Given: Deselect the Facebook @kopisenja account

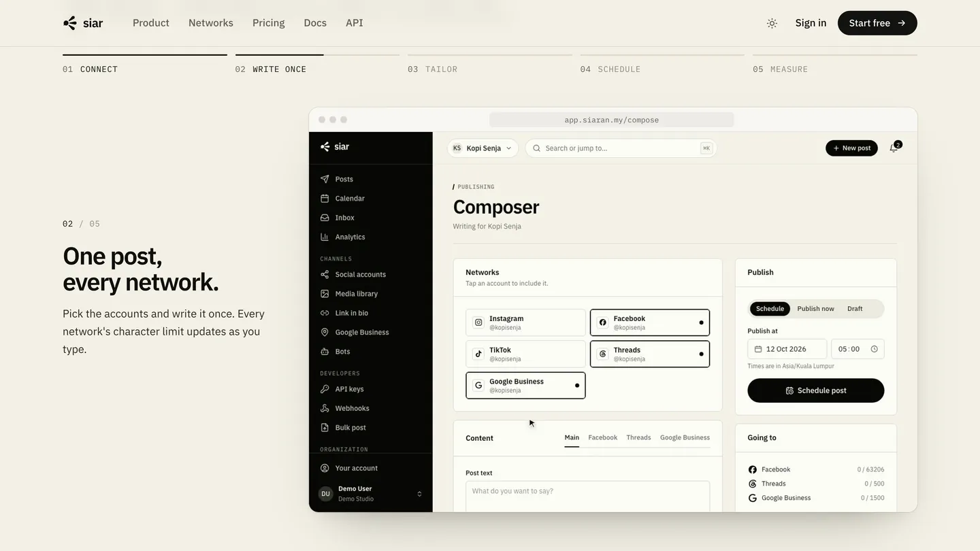Looking at the screenshot, I should [650, 322].
